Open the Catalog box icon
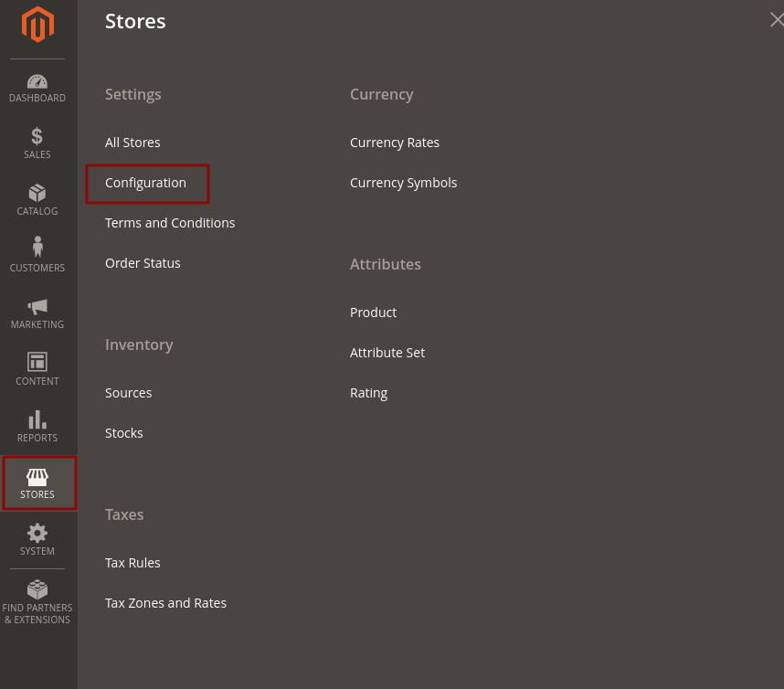The width and height of the screenshot is (784, 689). (37, 194)
